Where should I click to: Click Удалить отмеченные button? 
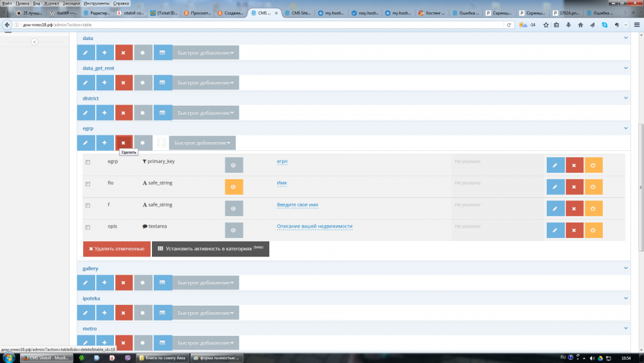pos(117,249)
